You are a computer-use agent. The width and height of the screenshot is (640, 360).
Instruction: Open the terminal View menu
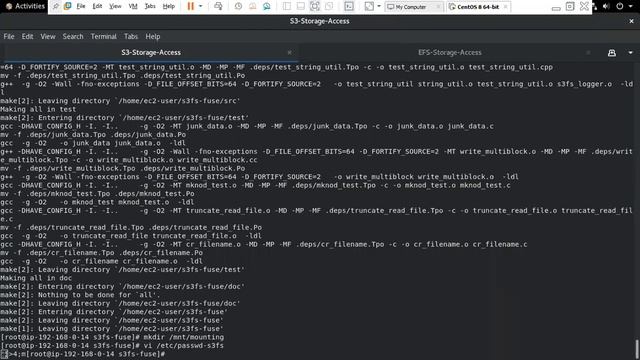(x=48, y=36)
